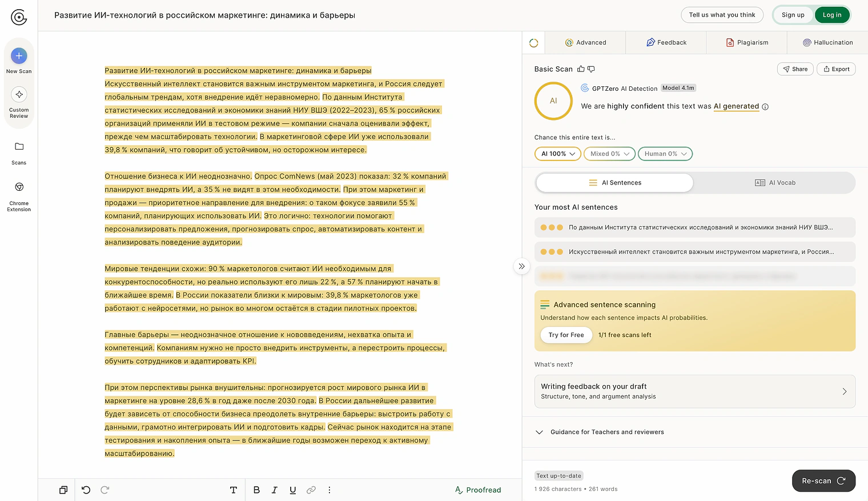868x501 pixels.
Task: Switch to the AI Vocab view
Action: point(775,183)
